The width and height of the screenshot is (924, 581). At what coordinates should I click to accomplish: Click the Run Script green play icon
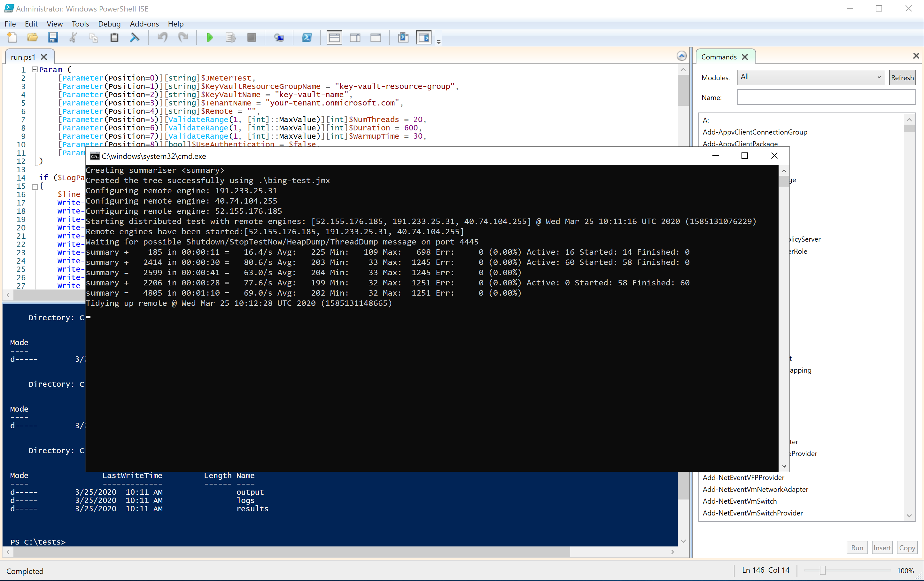(x=210, y=38)
